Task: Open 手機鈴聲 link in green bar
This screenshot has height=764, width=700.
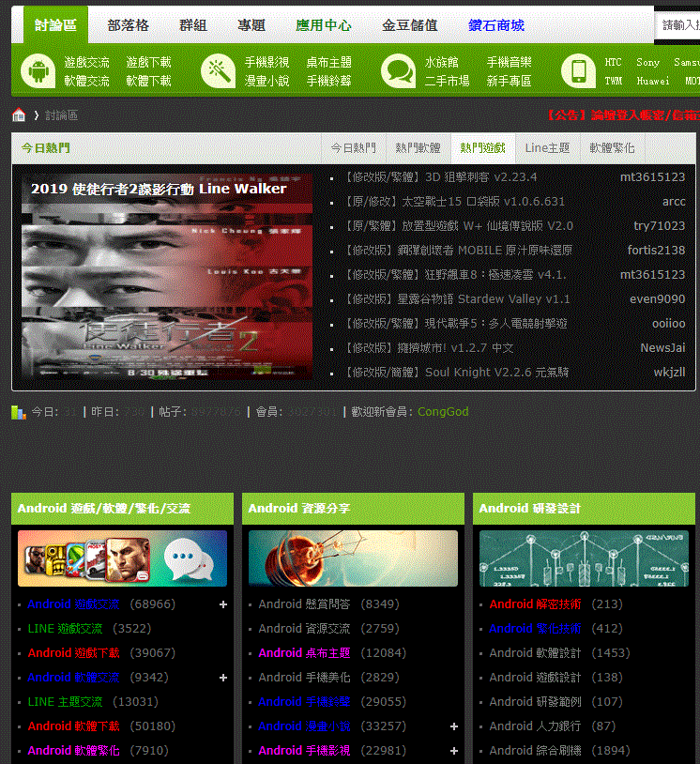Action: 328,81
